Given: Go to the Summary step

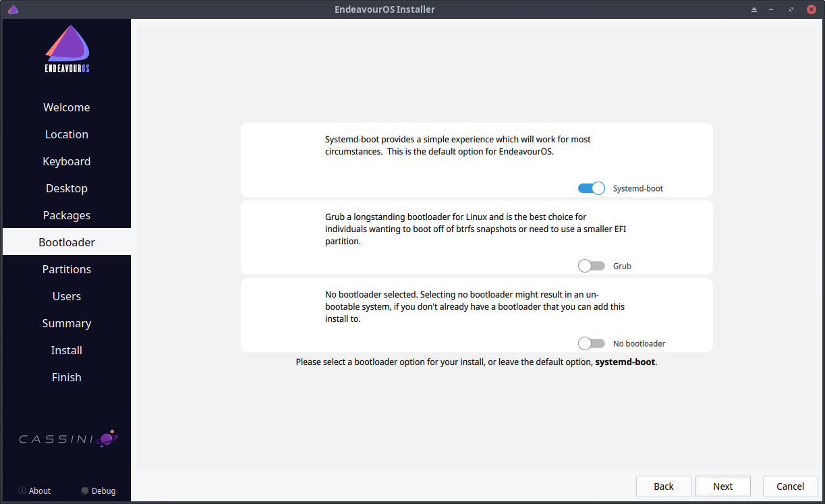Looking at the screenshot, I should click(x=67, y=323).
